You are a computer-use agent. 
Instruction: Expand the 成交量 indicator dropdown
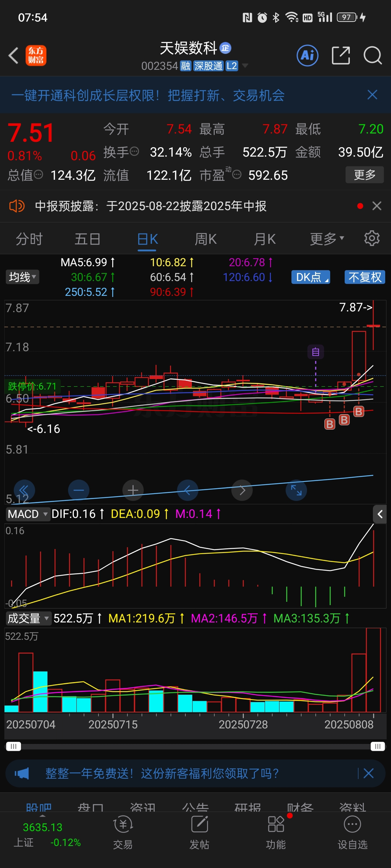point(28,618)
